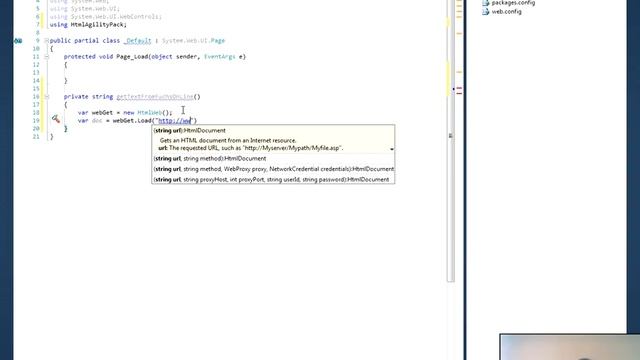Open packages.config in Solution Explorer
The height and width of the screenshot is (360, 640).
coord(513,3)
